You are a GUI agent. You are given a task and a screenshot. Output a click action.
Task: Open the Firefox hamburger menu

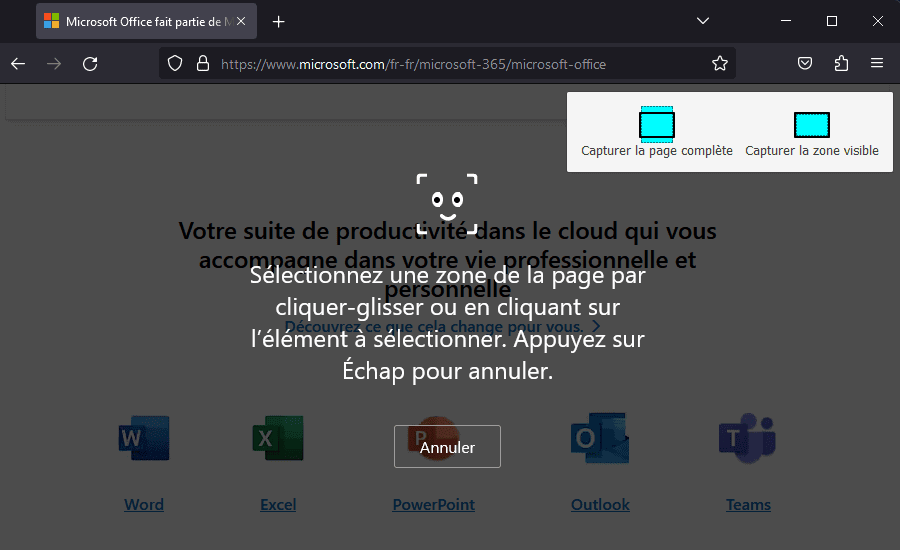coord(876,63)
